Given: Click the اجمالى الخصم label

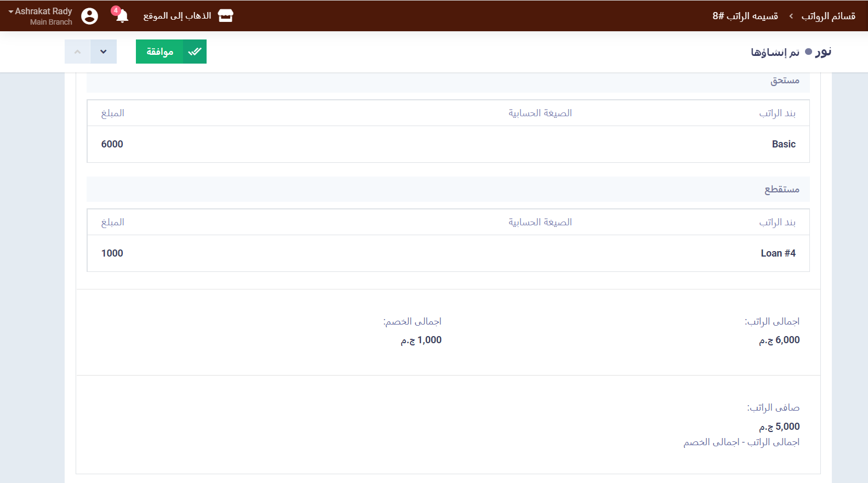Looking at the screenshot, I should tap(412, 321).
